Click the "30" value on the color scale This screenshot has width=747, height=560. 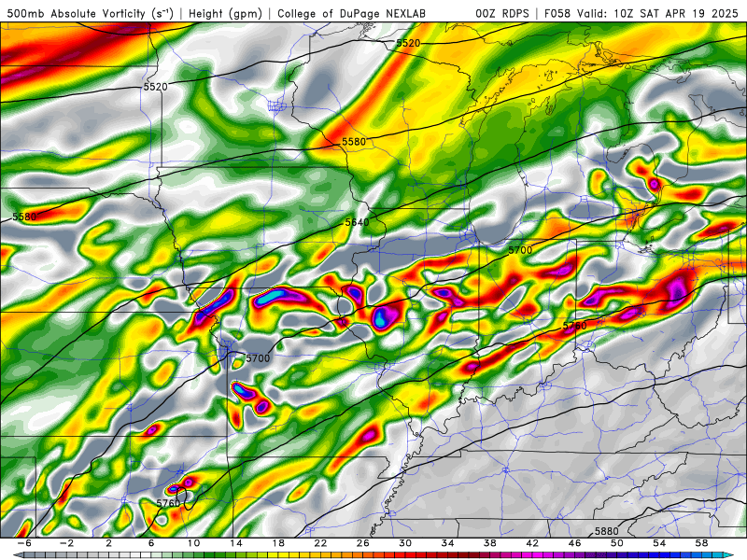pyautogui.click(x=405, y=543)
